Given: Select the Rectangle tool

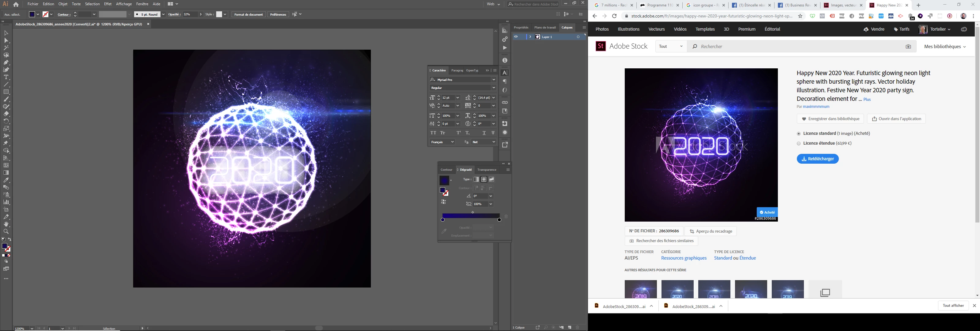Looking at the screenshot, I should (x=6, y=92).
